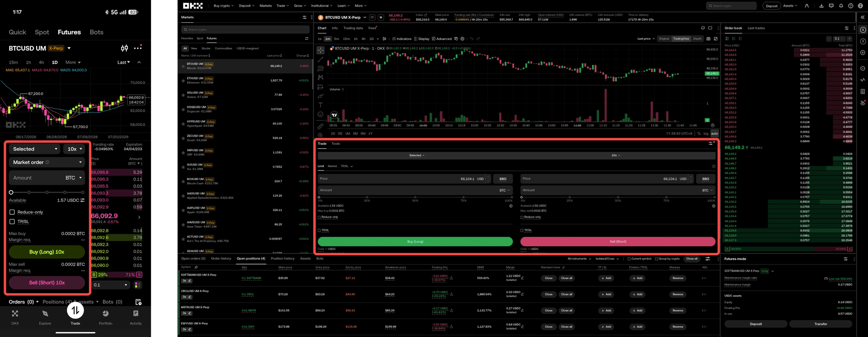
Task: Select the text annotation tool on chart
Action: 320,105
